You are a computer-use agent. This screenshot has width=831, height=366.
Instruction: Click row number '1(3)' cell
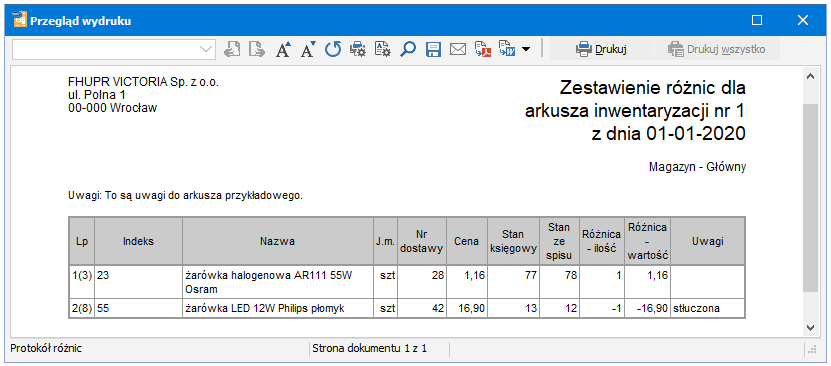point(82,282)
